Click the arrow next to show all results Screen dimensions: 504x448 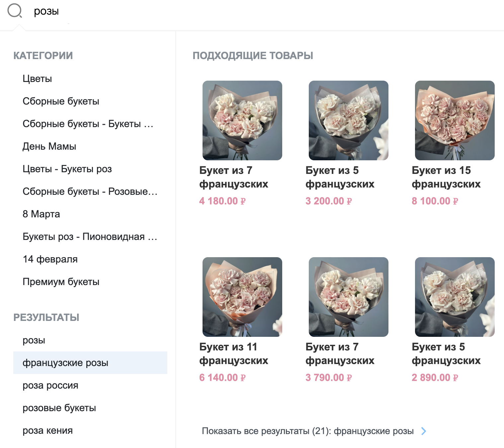pyautogui.click(x=424, y=431)
